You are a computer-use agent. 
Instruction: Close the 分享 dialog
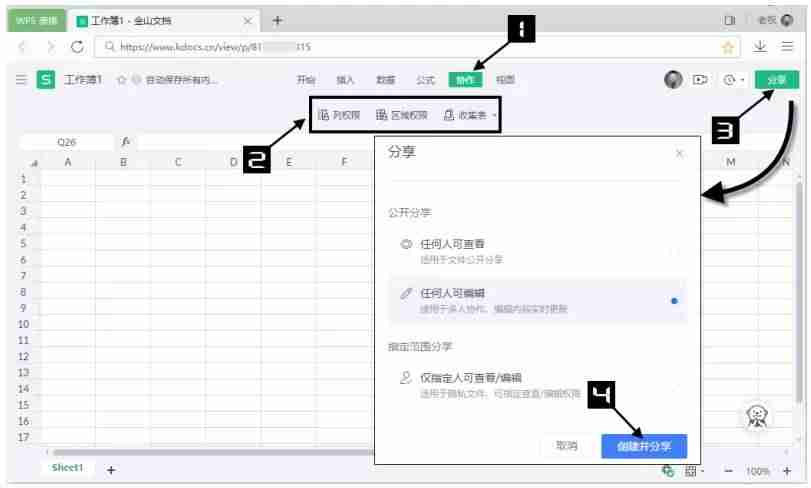coord(679,154)
